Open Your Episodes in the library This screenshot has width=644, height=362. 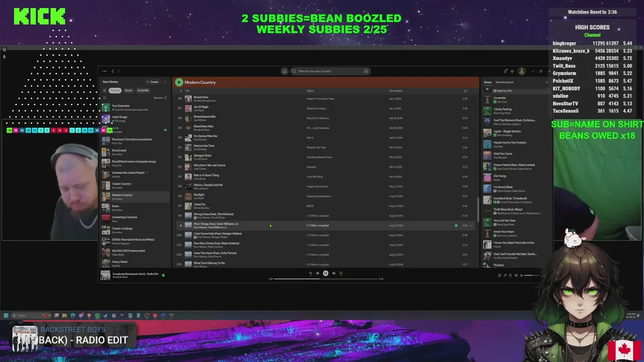(135, 108)
